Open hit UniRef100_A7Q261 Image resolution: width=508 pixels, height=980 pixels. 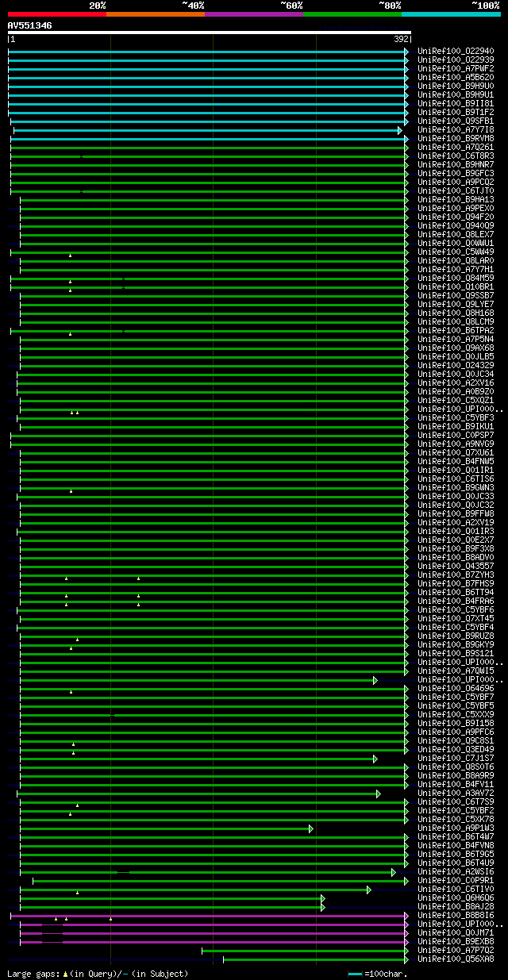pos(456,148)
